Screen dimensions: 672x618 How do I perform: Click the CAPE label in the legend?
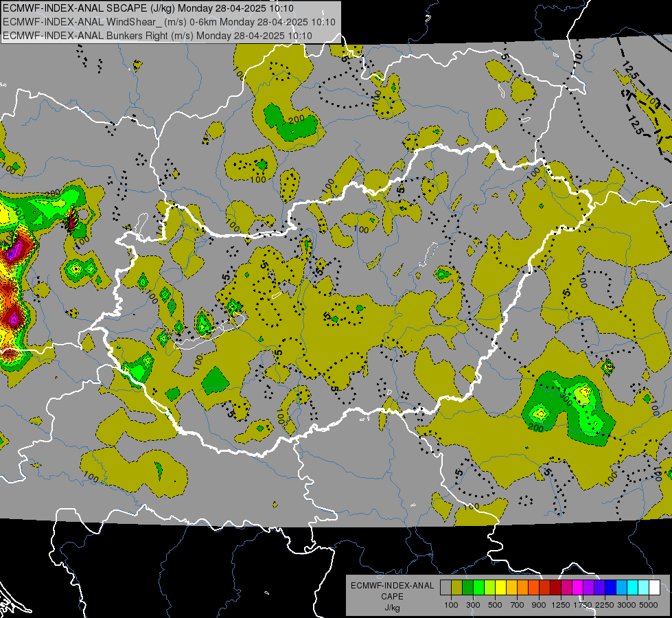point(392,597)
